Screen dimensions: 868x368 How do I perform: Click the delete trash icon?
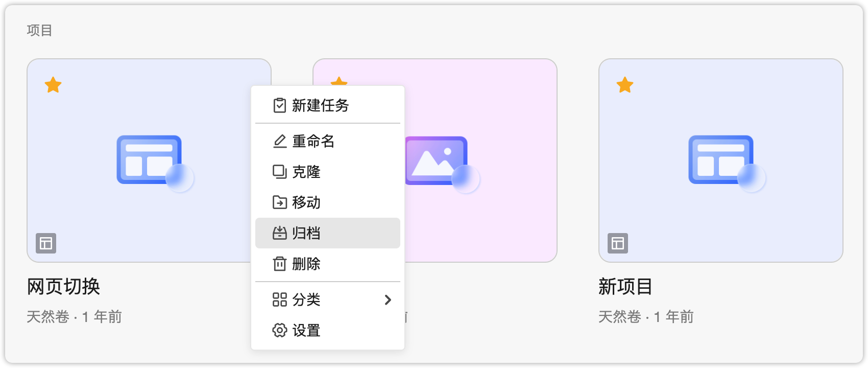(279, 264)
